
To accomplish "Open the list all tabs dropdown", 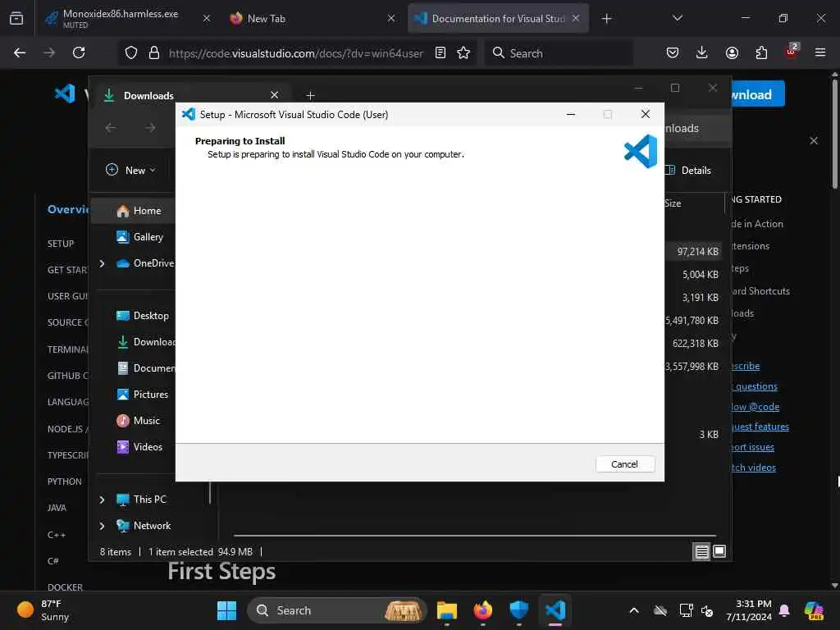I will [x=677, y=18].
